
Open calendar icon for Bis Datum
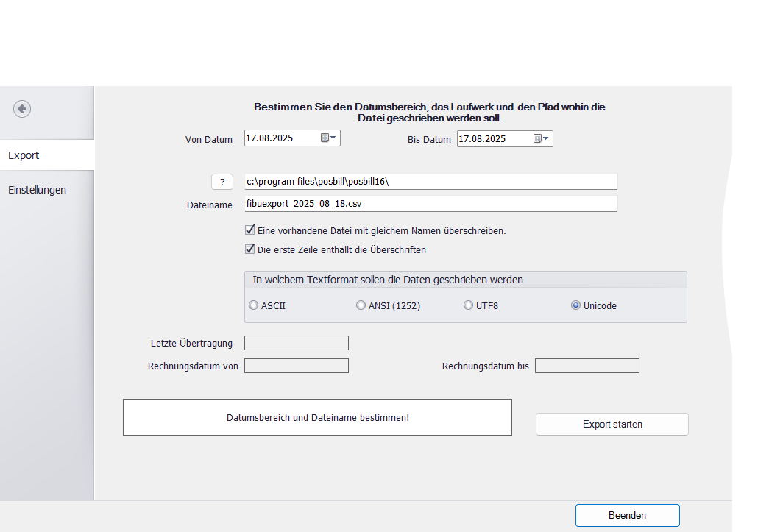537,139
